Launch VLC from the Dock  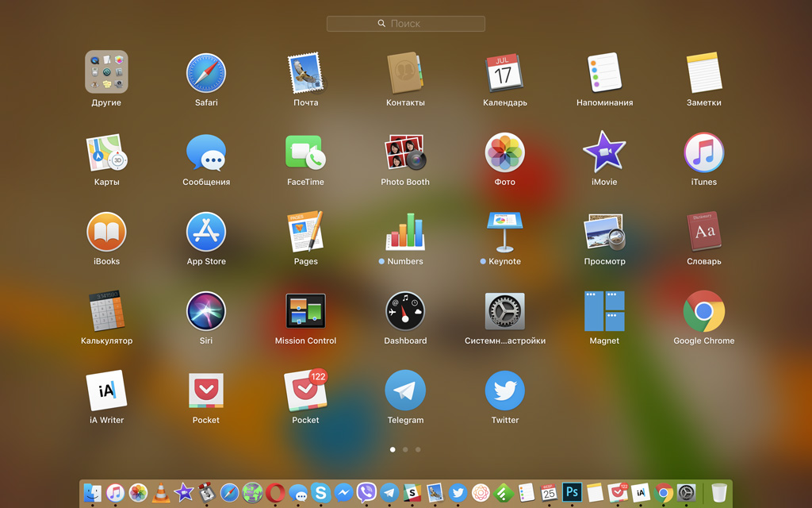pyautogui.click(x=161, y=492)
